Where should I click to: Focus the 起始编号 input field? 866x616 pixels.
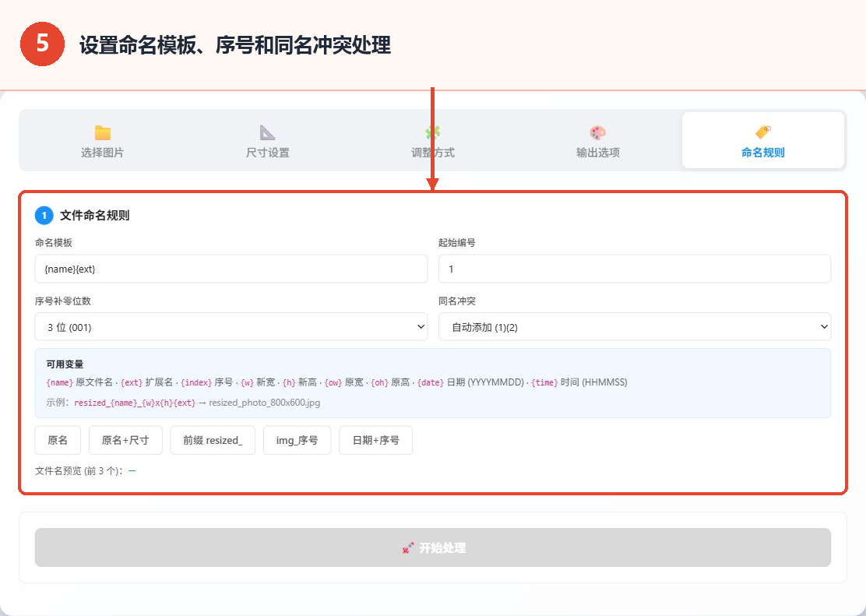(x=635, y=269)
